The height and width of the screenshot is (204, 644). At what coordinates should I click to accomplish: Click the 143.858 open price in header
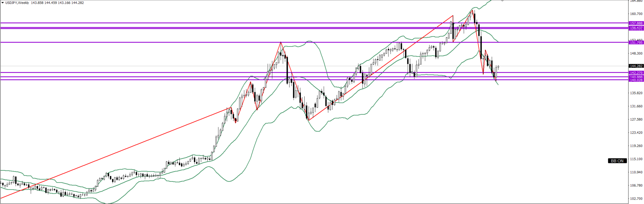click(x=37, y=3)
